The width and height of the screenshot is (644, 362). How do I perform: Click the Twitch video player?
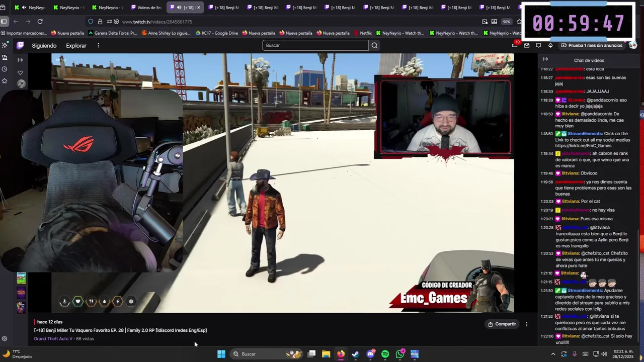pyautogui.click(x=282, y=183)
